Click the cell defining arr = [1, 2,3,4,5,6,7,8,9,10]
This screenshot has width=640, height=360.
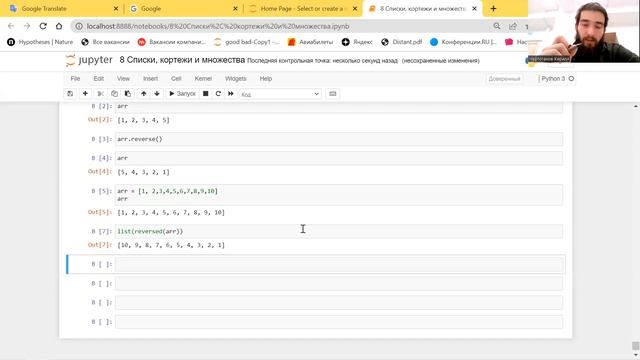coord(339,195)
